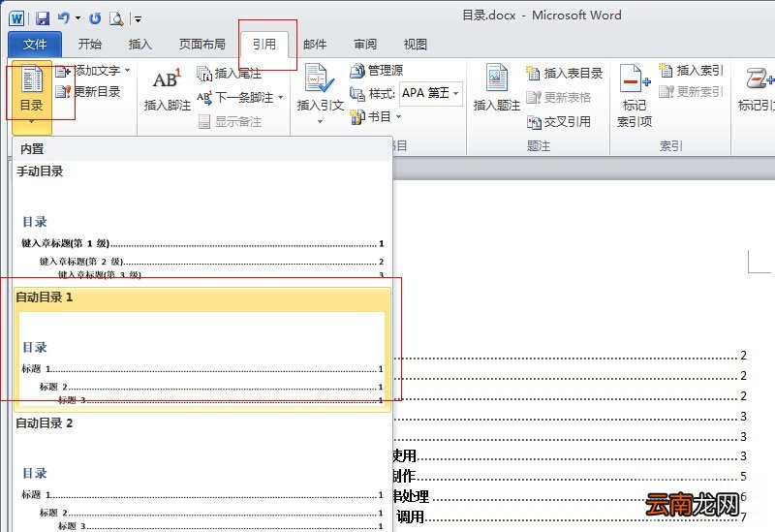Viewport: 775px width, 532px height.
Task: Save the document with the floppy disk icon
Action: tap(43, 18)
